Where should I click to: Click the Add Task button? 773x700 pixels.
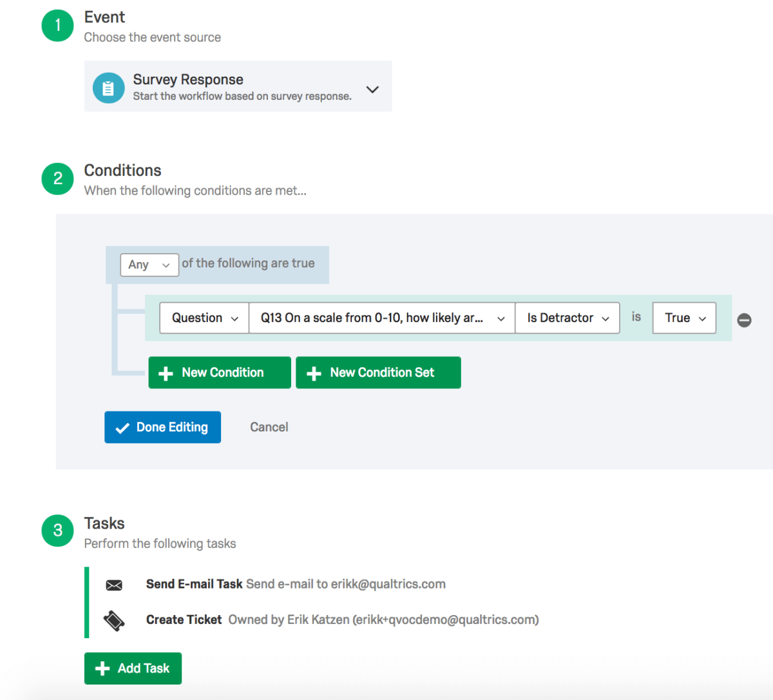[133, 668]
